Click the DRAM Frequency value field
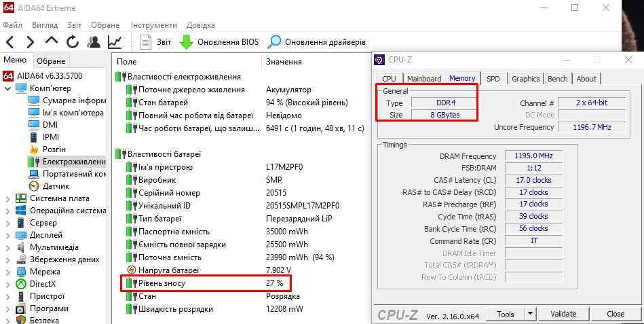This screenshot has height=324, width=644. [x=533, y=156]
